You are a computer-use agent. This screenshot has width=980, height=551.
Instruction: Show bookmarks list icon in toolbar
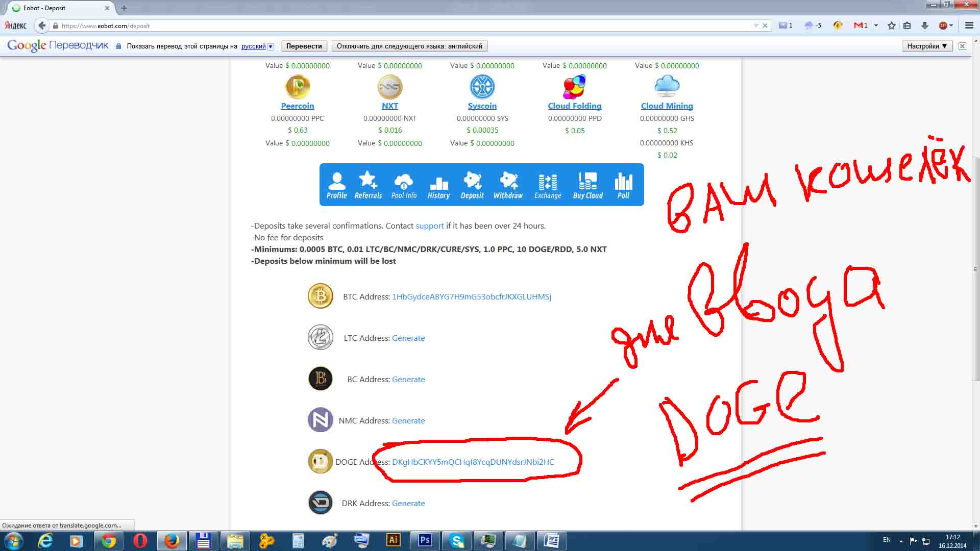click(x=907, y=26)
